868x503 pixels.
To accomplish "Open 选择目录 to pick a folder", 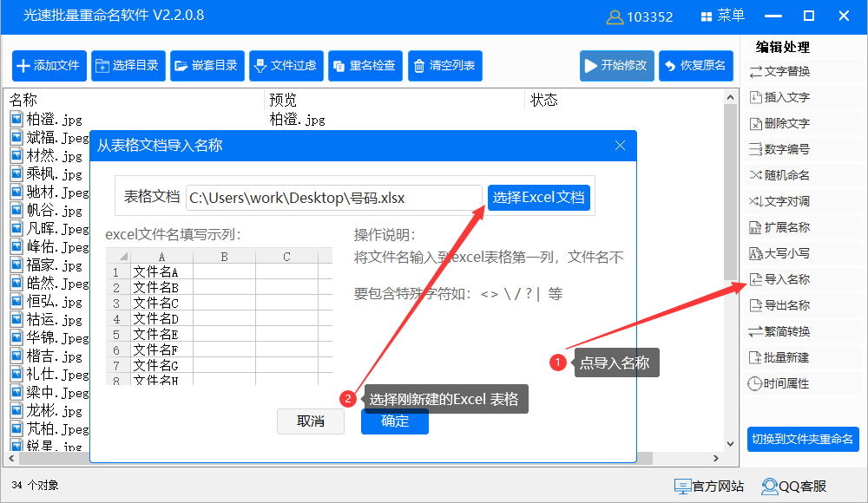I will pyautogui.click(x=128, y=66).
